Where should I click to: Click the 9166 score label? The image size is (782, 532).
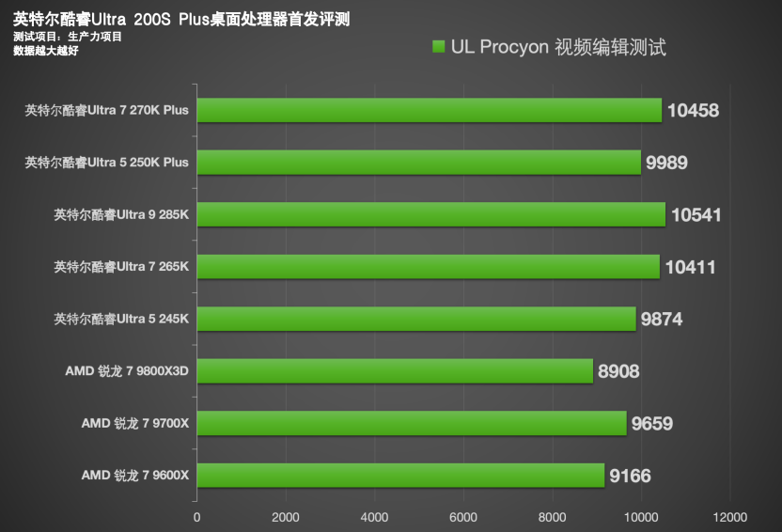(630, 476)
